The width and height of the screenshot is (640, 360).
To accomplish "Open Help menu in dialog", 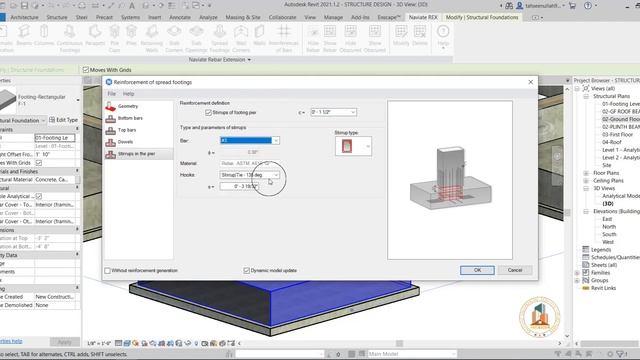I will coord(129,94).
